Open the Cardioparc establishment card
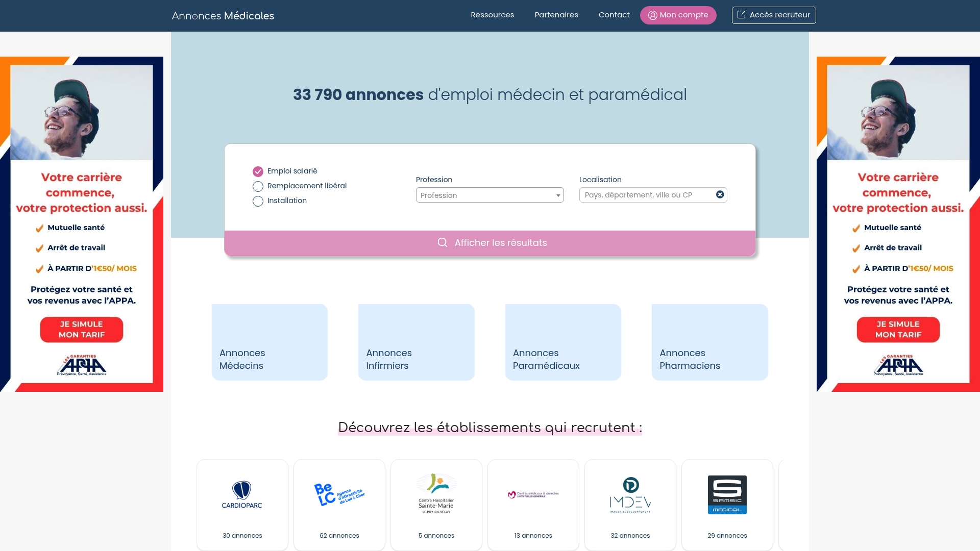Image resolution: width=980 pixels, height=551 pixels. click(242, 505)
